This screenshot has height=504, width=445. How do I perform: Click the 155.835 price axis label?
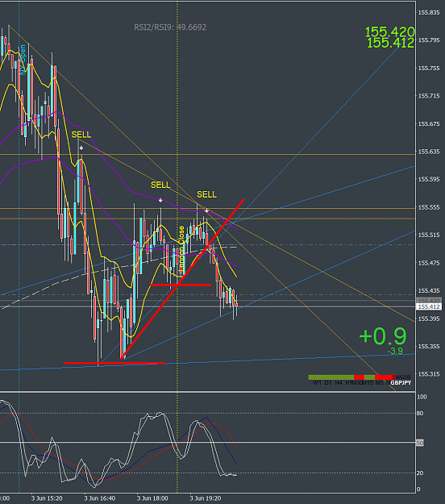pos(429,13)
